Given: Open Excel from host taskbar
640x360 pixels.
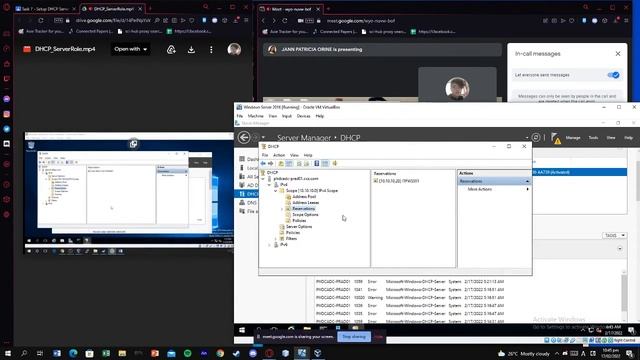Looking at the screenshot, I should 106,353.
